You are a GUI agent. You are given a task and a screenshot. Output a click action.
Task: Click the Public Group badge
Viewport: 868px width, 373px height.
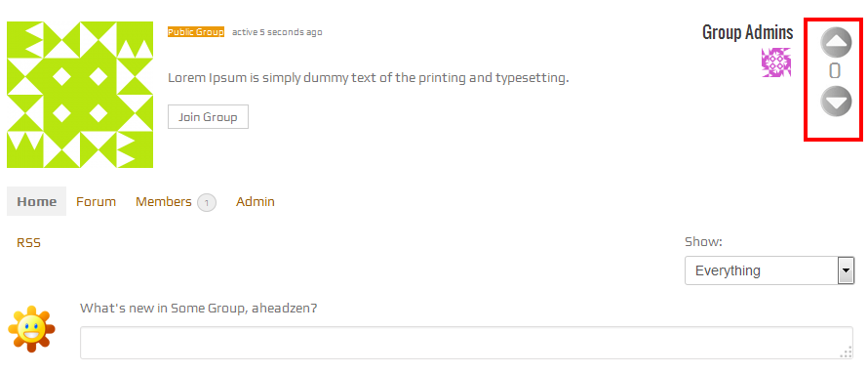tap(196, 32)
